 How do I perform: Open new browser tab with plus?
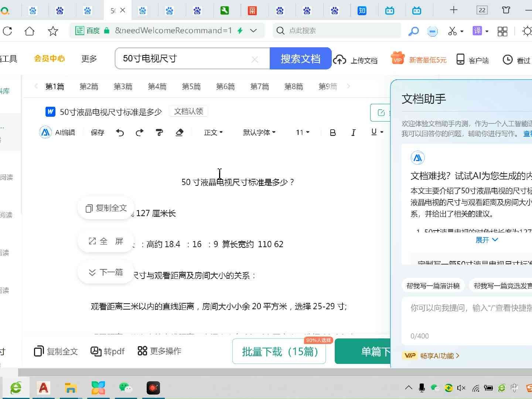[x=454, y=10]
